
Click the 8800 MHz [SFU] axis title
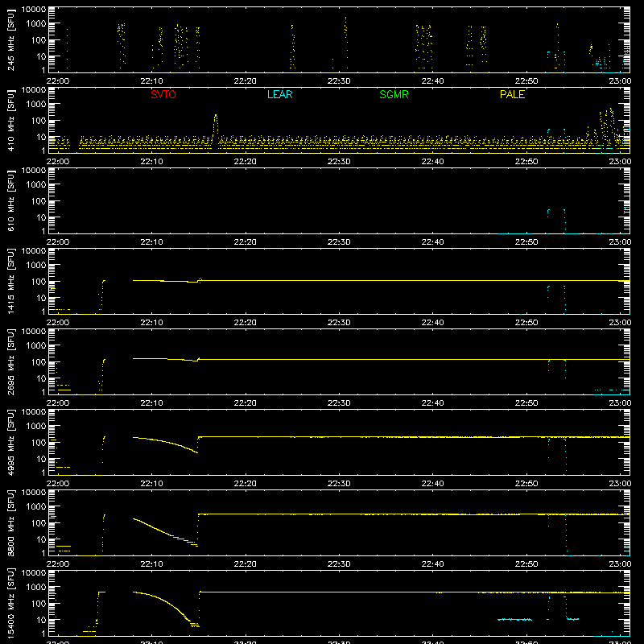(x=11, y=522)
